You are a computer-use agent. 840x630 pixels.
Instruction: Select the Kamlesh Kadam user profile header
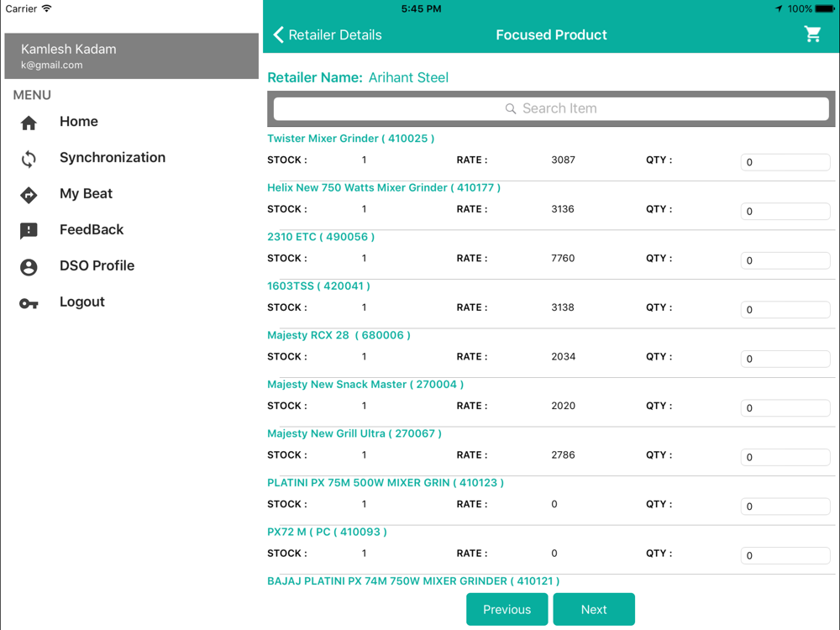click(131, 56)
